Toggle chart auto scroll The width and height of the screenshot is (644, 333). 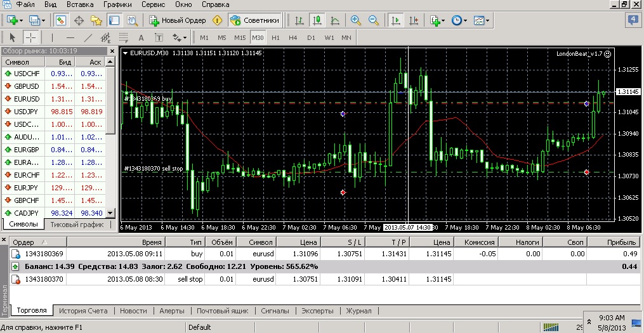[x=395, y=20]
